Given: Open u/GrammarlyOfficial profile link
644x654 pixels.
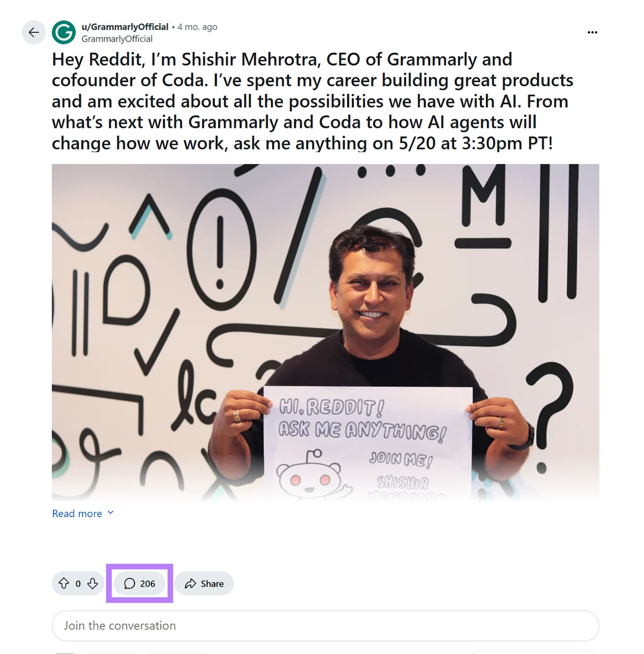Looking at the screenshot, I should coord(123,27).
